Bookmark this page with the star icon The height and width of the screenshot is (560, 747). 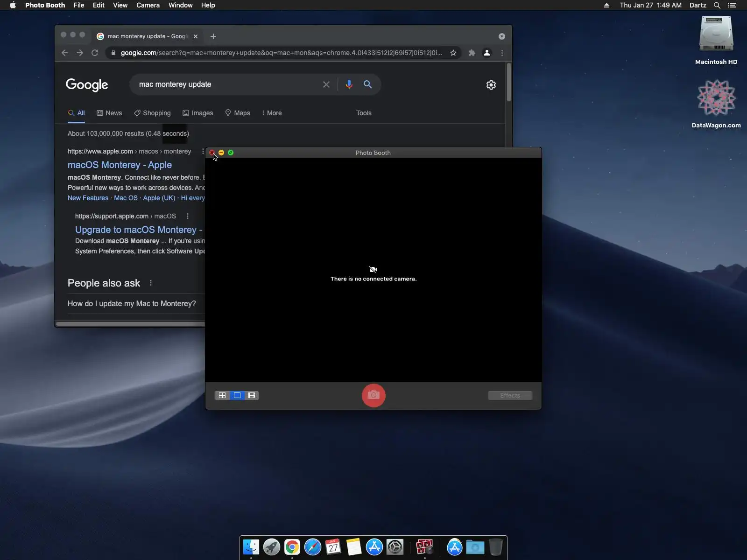click(453, 53)
